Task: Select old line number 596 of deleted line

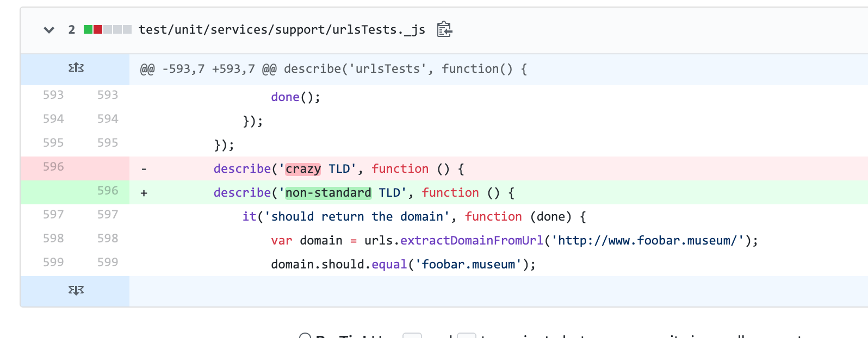Action: click(53, 167)
